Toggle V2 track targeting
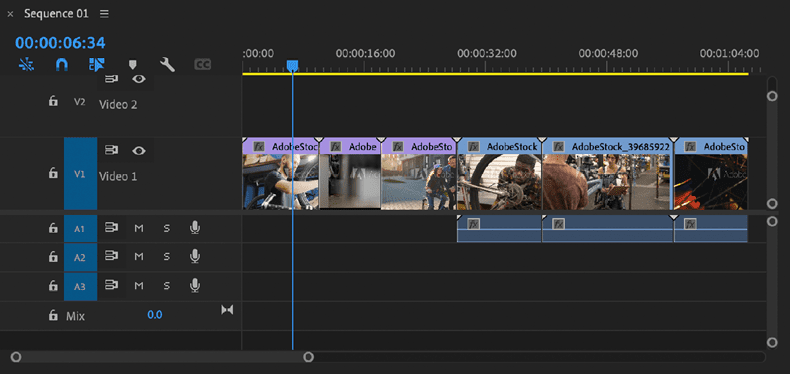The width and height of the screenshot is (800, 374). pos(80,102)
